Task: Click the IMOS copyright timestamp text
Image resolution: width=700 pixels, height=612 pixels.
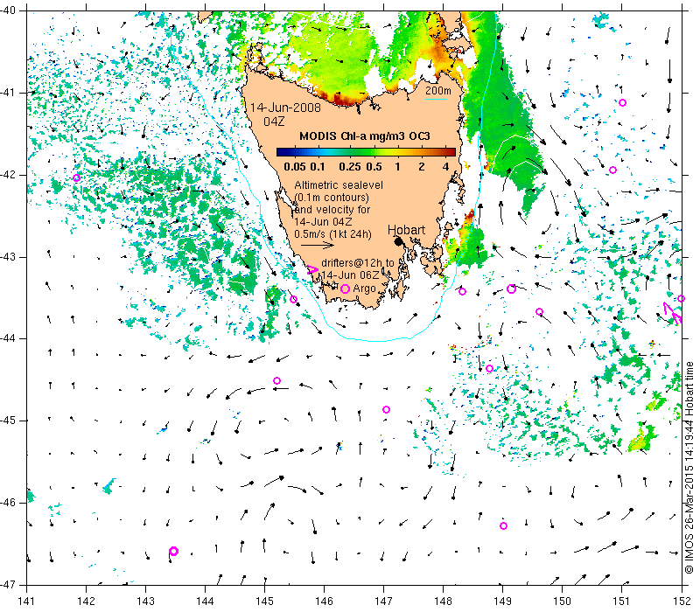Action: pos(689,468)
